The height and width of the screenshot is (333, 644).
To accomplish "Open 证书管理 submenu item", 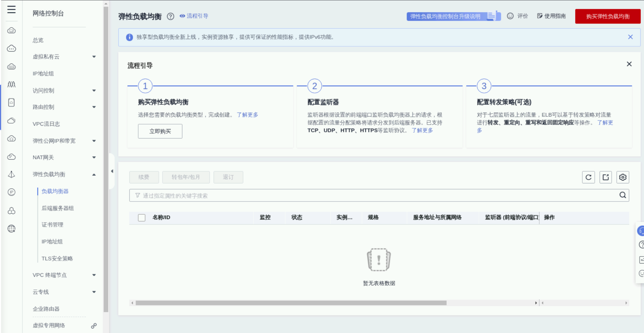I will (52, 225).
